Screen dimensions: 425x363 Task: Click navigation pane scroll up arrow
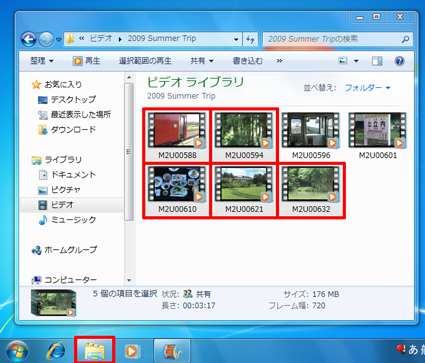(x=129, y=78)
